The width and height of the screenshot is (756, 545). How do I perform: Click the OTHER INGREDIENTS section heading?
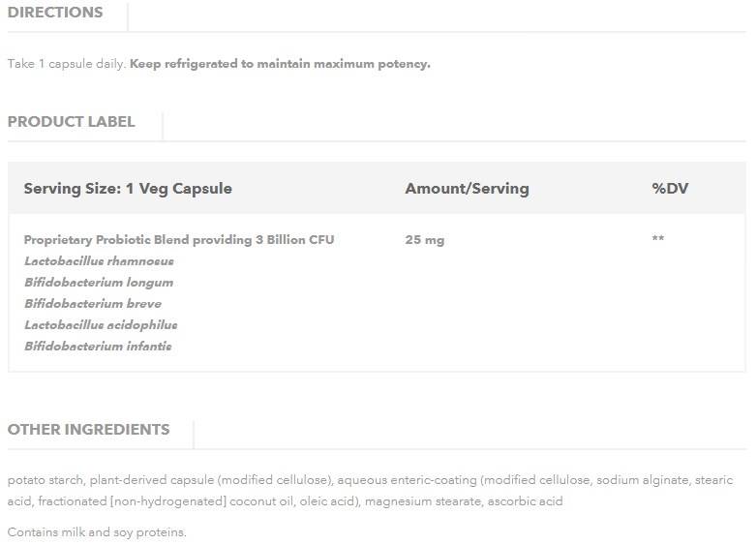click(x=89, y=430)
